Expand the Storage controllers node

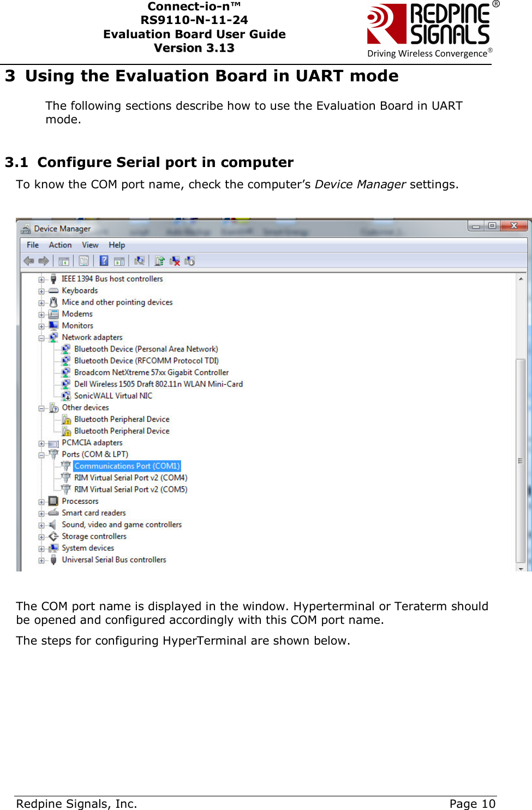[x=41, y=537]
